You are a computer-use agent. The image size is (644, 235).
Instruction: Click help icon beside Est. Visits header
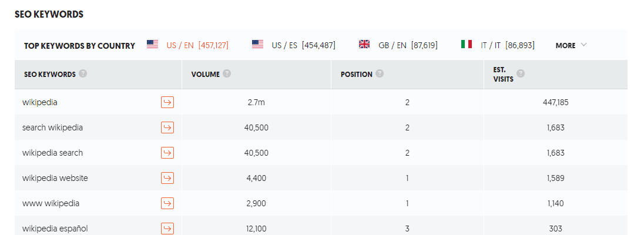tap(520, 74)
